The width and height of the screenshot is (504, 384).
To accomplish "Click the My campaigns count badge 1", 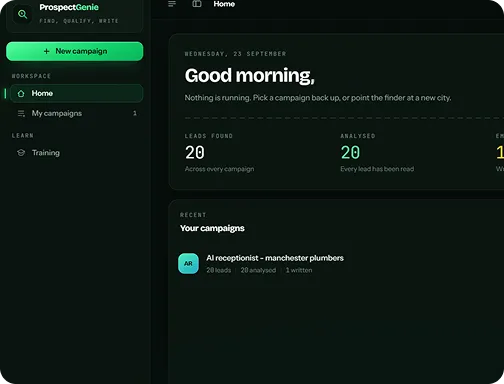I will click(135, 113).
